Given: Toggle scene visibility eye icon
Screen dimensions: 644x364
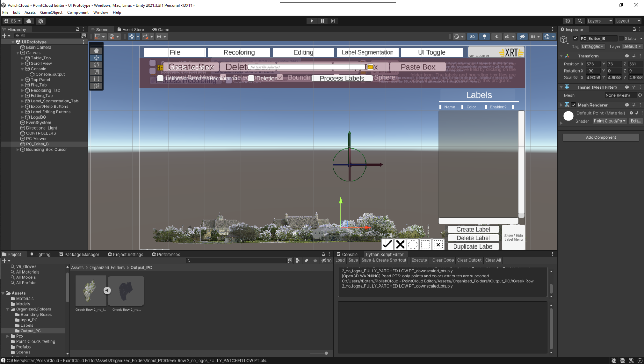Looking at the screenshot, I should click(x=522, y=37).
